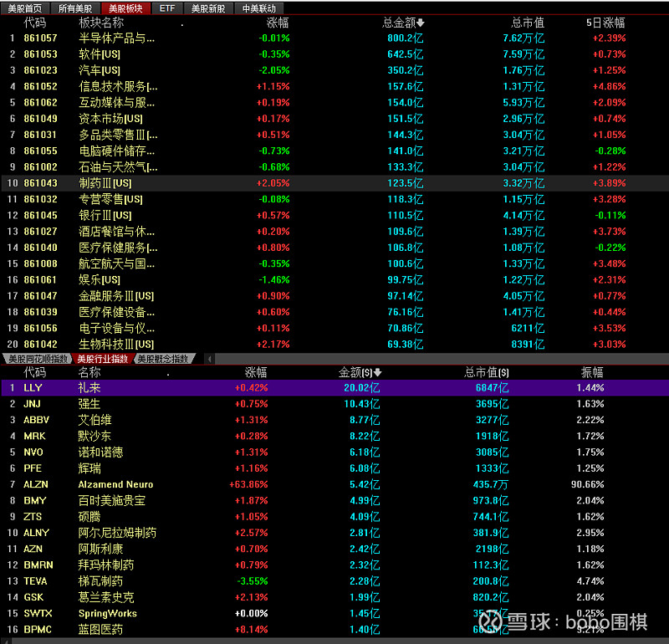Sort stocks by 振幅 column header
Screen dimensions: 669x644
pos(592,372)
